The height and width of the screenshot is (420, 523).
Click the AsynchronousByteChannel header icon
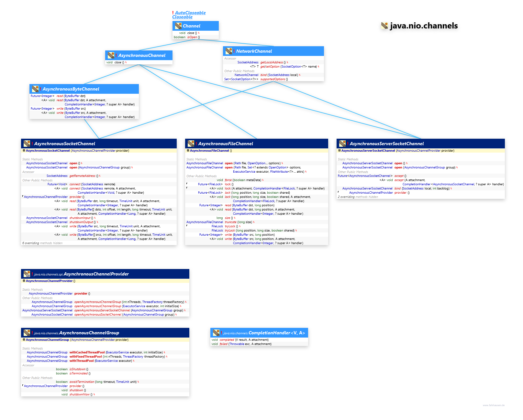click(35, 89)
